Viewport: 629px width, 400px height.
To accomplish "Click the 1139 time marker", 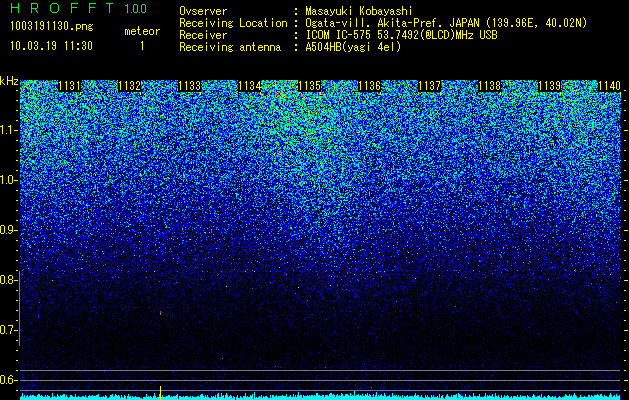I will click(550, 86).
